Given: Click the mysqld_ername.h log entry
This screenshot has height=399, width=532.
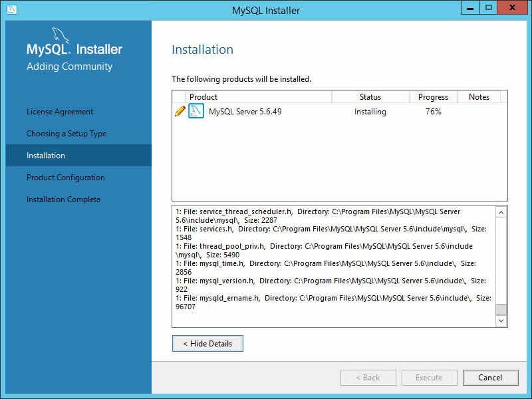Looking at the screenshot, I should tap(334, 303).
